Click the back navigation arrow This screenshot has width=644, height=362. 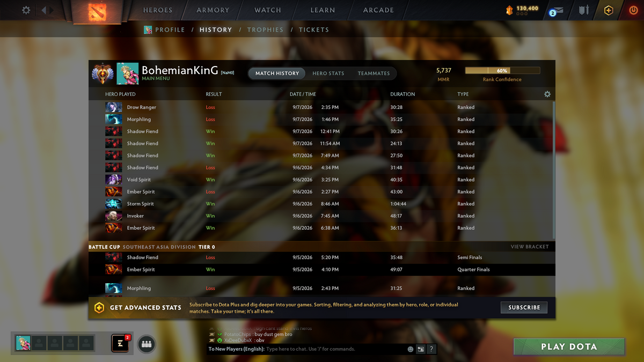click(45, 10)
